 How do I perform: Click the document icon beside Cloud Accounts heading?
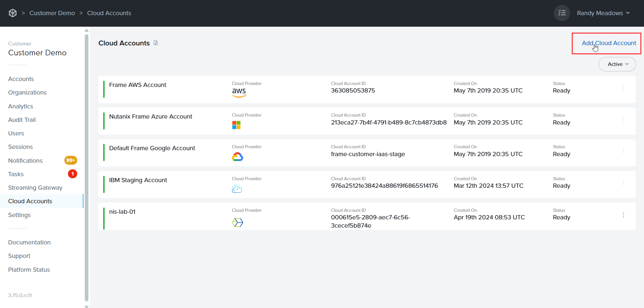[155, 43]
